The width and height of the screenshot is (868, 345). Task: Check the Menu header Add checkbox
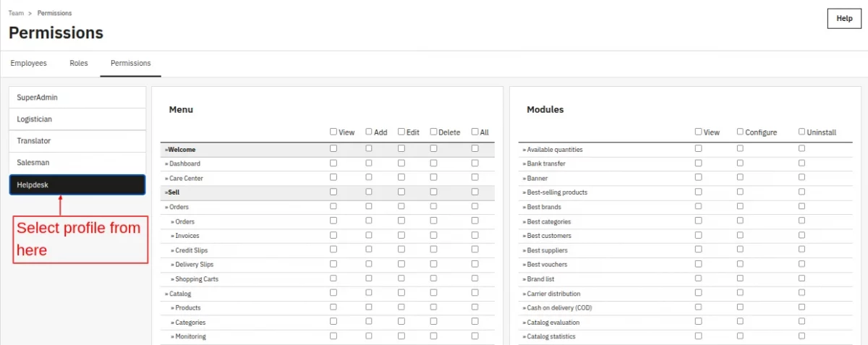click(369, 132)
